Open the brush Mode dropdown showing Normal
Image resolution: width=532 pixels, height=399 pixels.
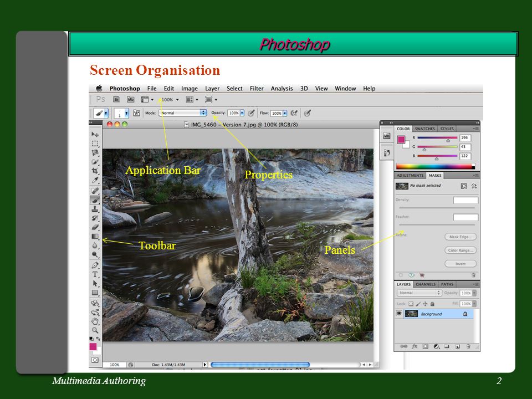point(183,113)
